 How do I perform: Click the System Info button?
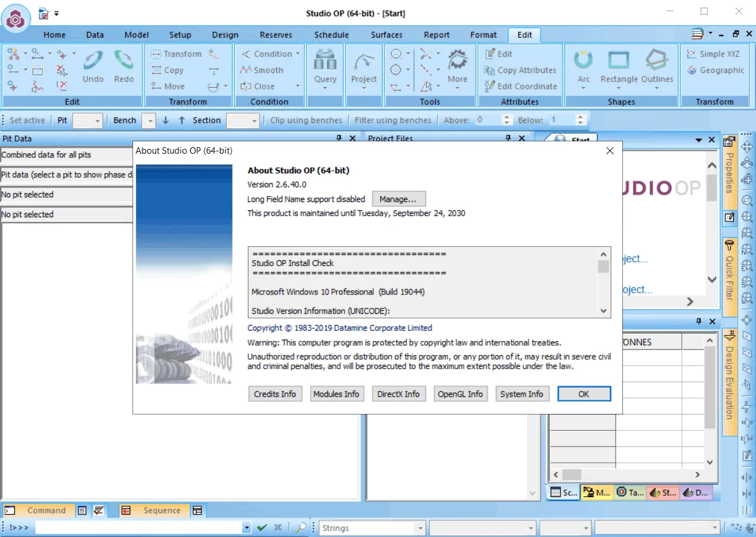[x=522, y=394]
